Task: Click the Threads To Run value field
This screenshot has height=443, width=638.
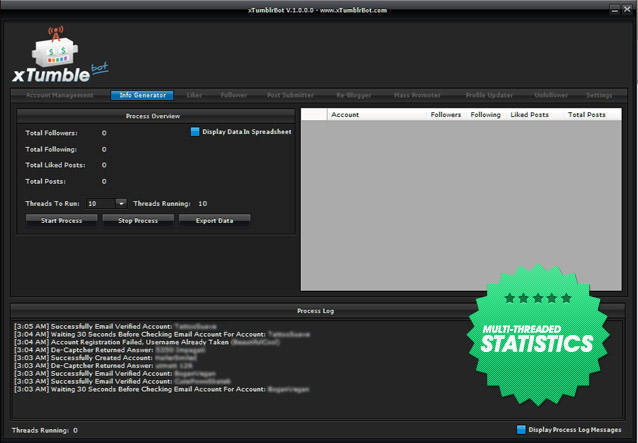Action: coord(101,203)
